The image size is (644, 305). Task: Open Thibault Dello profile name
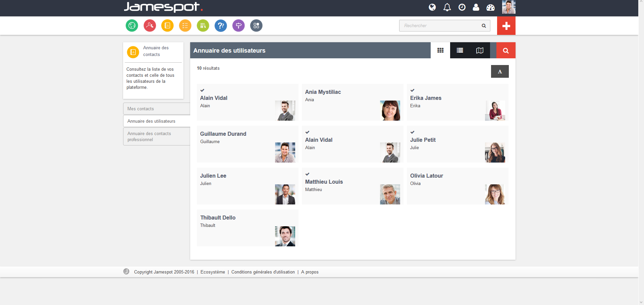(218, 218)
